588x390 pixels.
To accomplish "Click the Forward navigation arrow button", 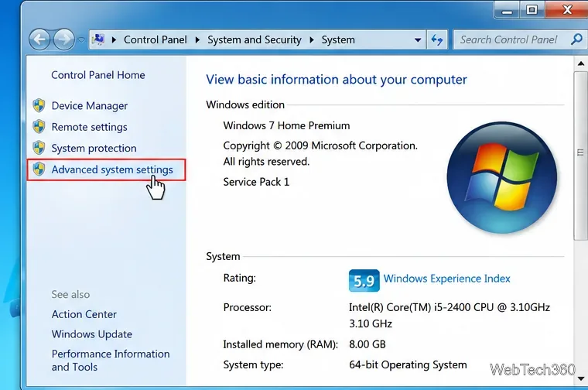I will tap(63, 39).
